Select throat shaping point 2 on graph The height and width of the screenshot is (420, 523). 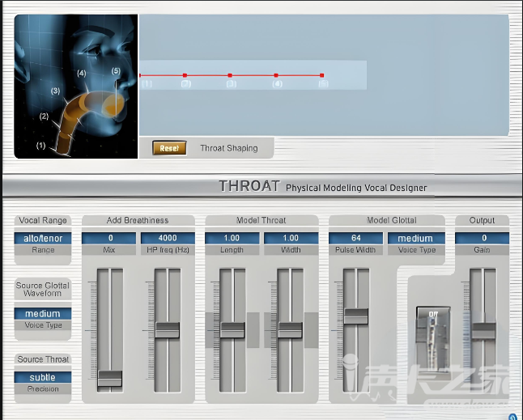click(x=185, y=75)
